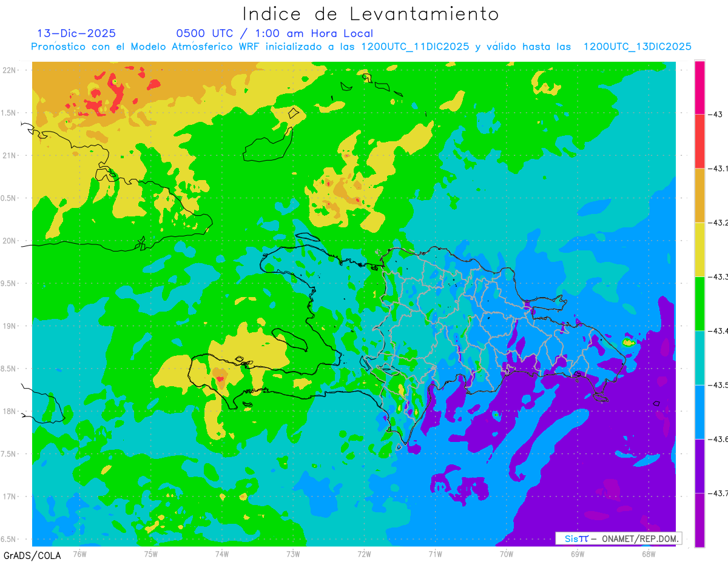Pick the light blue legend color swatch
This screenshot has width=728, height=562.
699,412
